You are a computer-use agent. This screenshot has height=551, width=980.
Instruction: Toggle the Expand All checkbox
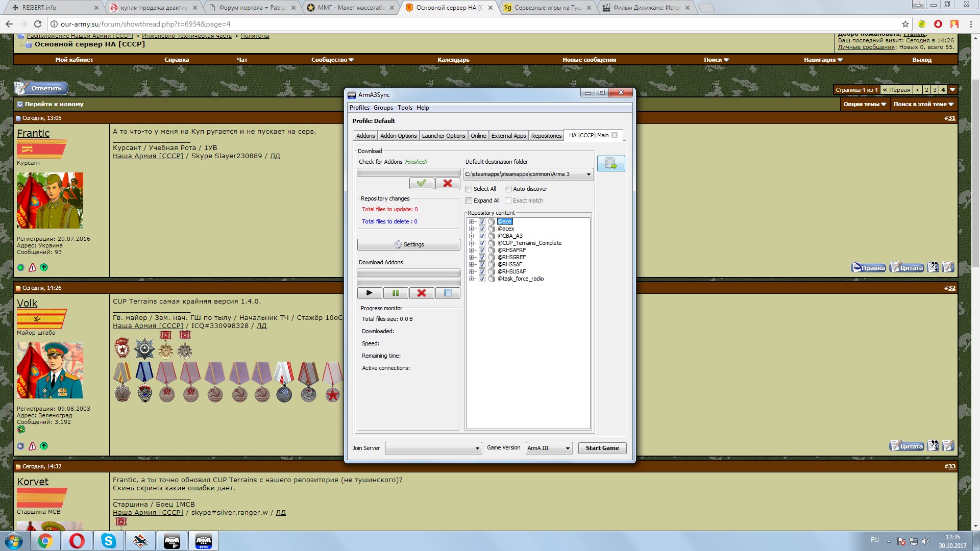point(469,201)
